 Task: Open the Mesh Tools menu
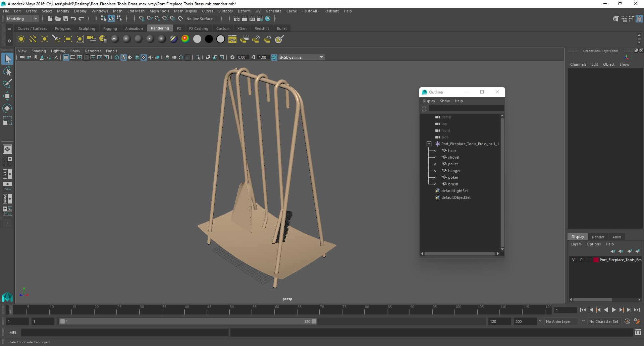[159, 11]
